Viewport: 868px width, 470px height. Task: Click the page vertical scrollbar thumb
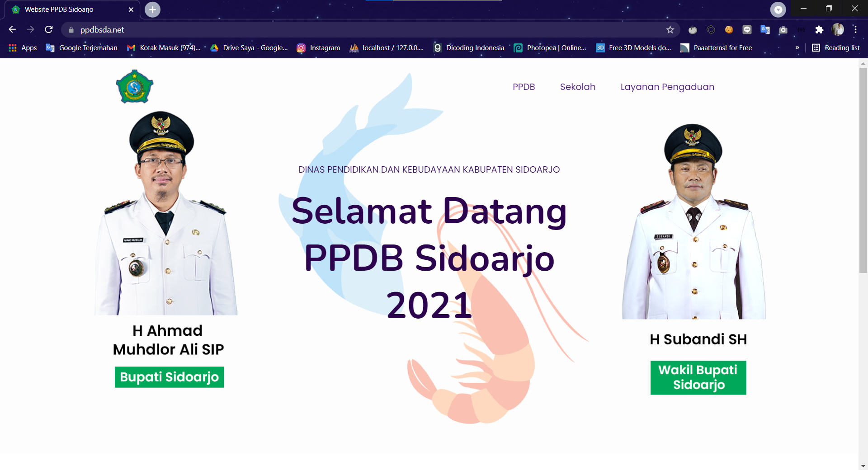coord(863,170)
